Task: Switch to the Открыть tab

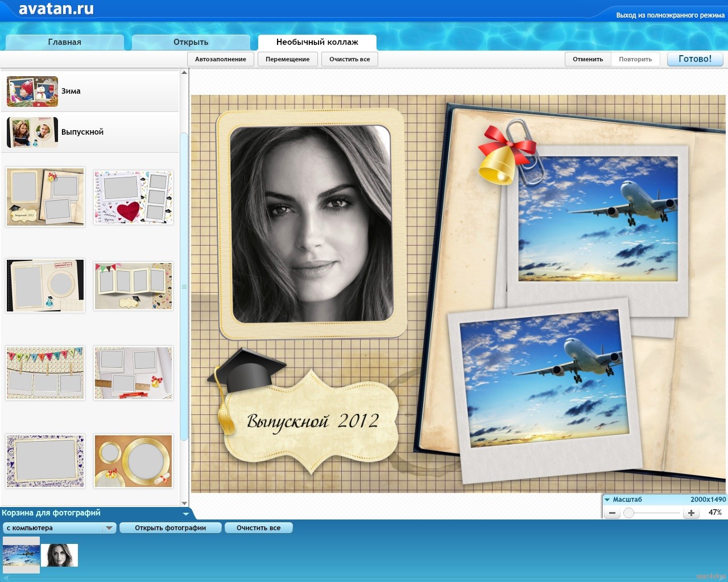Action: point(191,42)
